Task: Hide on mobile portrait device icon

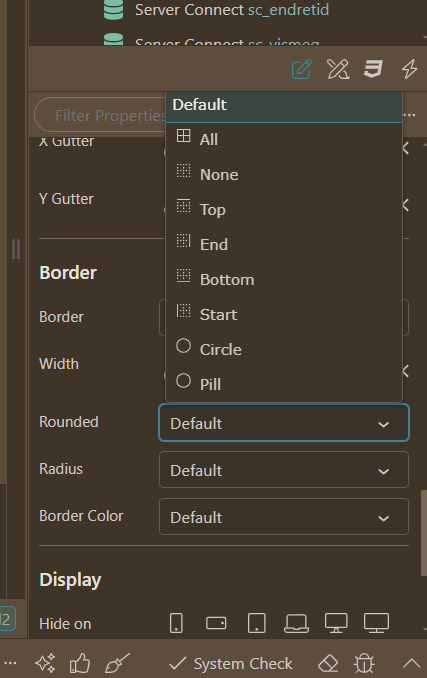Action: coord(176,623)
